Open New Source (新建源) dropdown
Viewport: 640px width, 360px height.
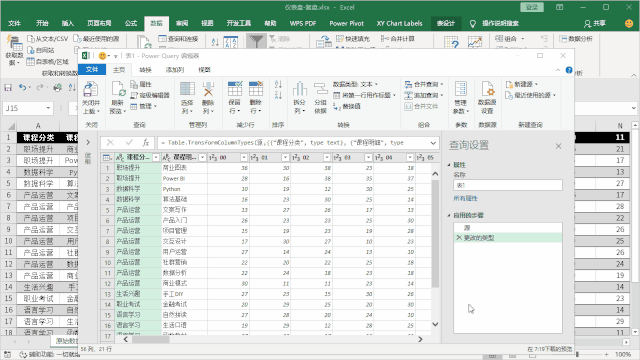(x=522, y=84)
